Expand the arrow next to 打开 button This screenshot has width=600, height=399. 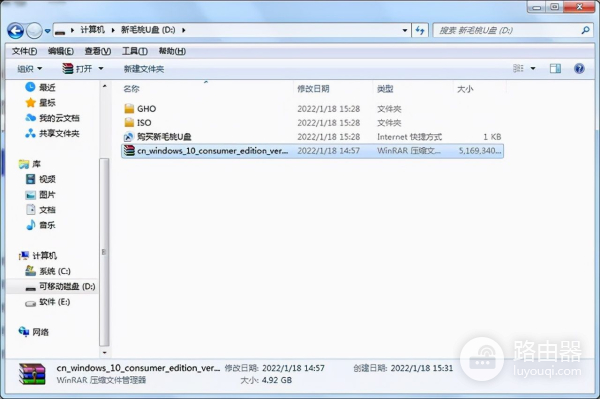click(101, 69)
